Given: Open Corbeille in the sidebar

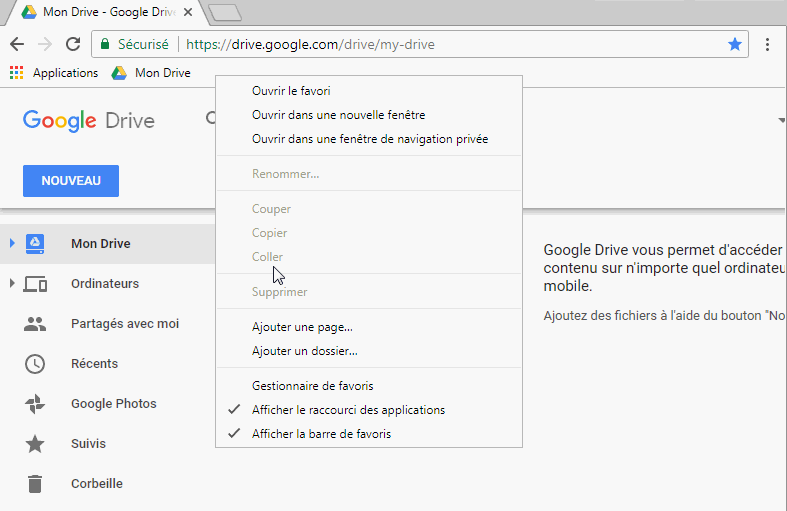Looking at the screenshot, I should (97, 484).
